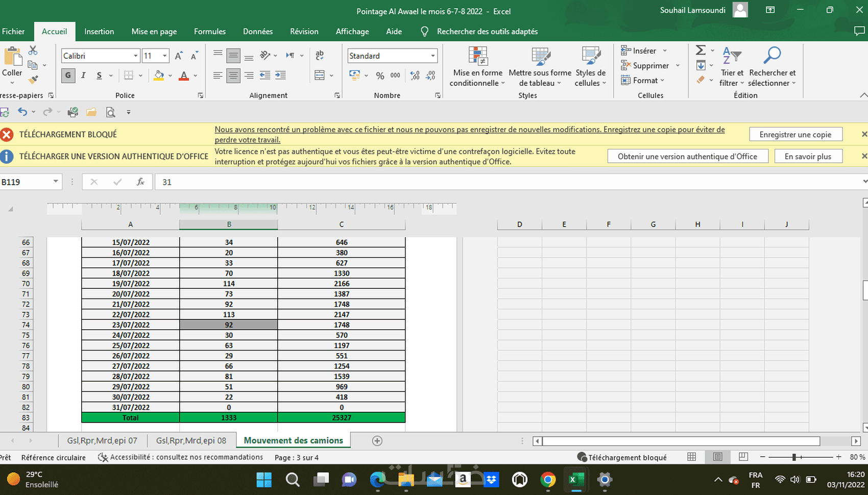
Task: Click the zoom slider handle in the status bar
Action: point(794,457)
